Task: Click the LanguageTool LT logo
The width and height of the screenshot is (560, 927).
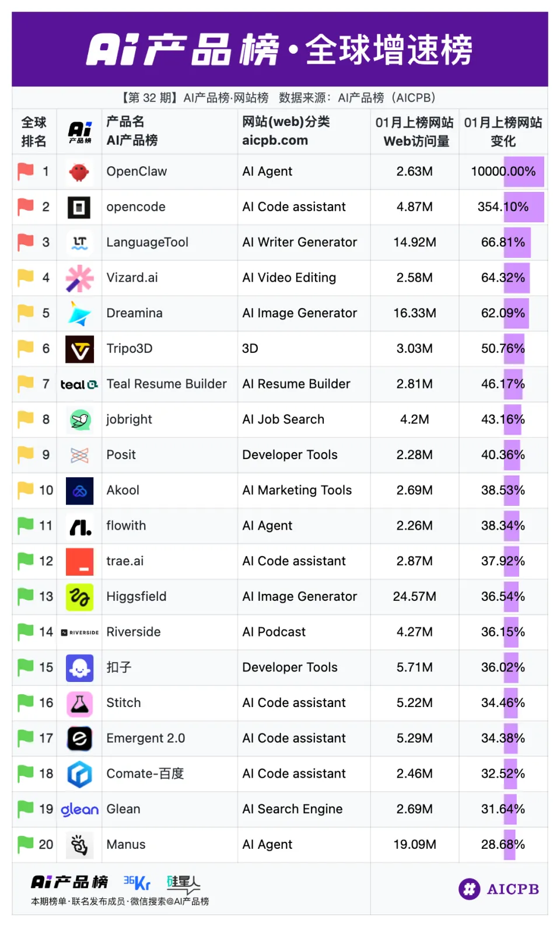Action: click(79, 243)
